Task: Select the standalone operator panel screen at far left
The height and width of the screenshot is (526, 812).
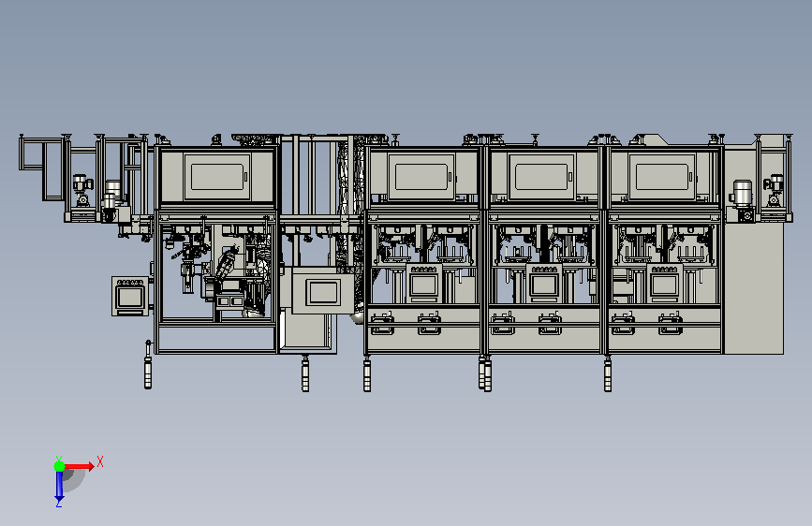Action: (x=129, y=298)
